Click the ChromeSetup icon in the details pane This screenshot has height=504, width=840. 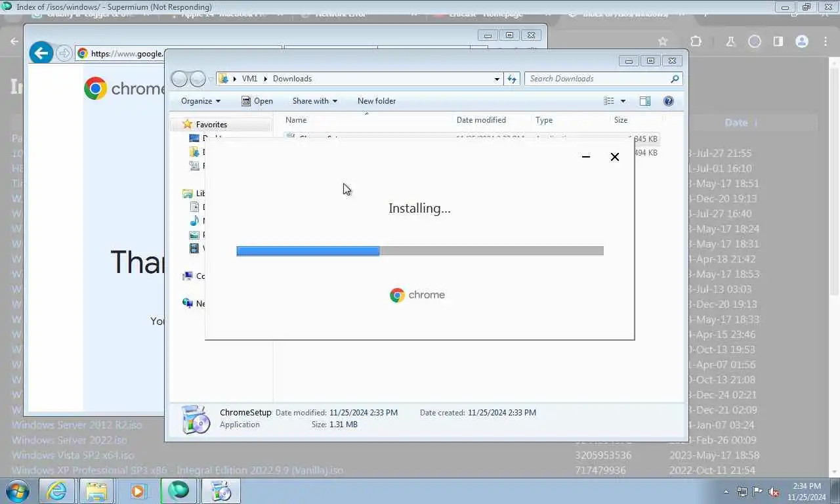pos(195,419)
